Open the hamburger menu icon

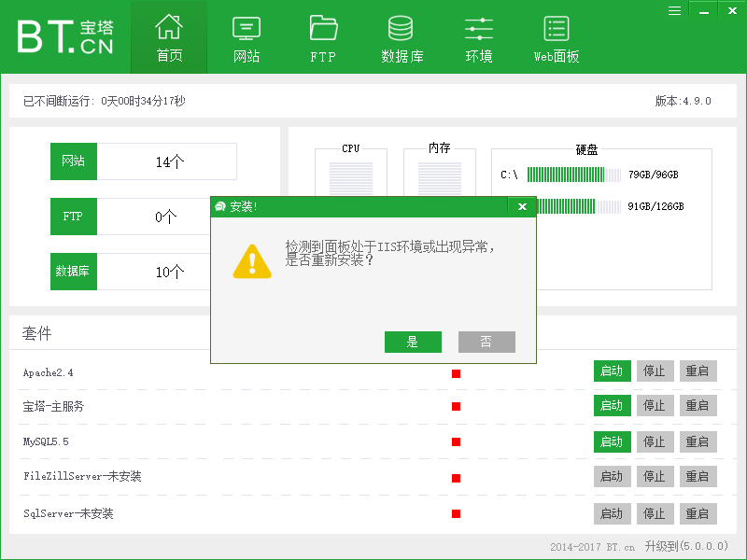[x=674, y=10]
